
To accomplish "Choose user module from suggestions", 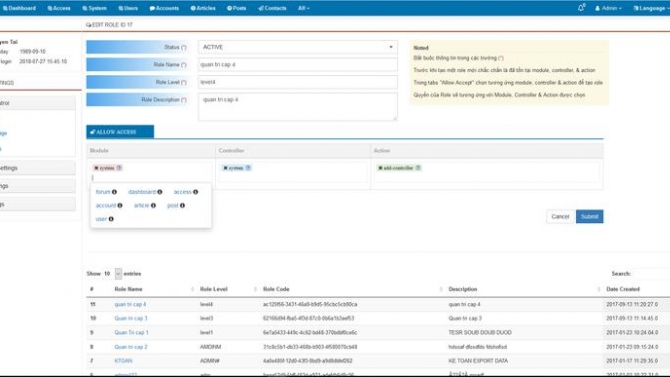I will pyautogui.click(x=101, y=219).
